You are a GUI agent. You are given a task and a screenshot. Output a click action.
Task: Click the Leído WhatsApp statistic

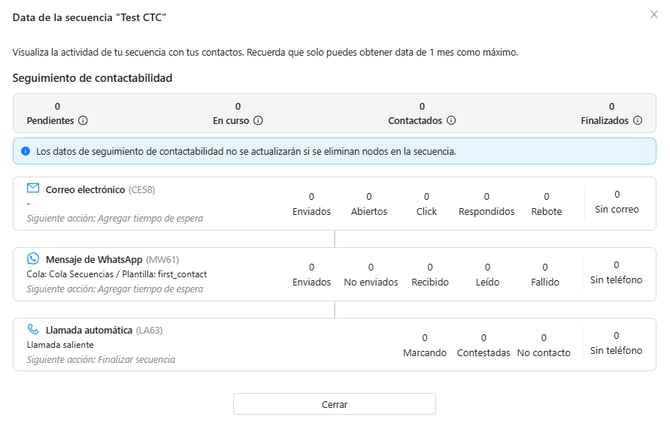coord(488,274)
